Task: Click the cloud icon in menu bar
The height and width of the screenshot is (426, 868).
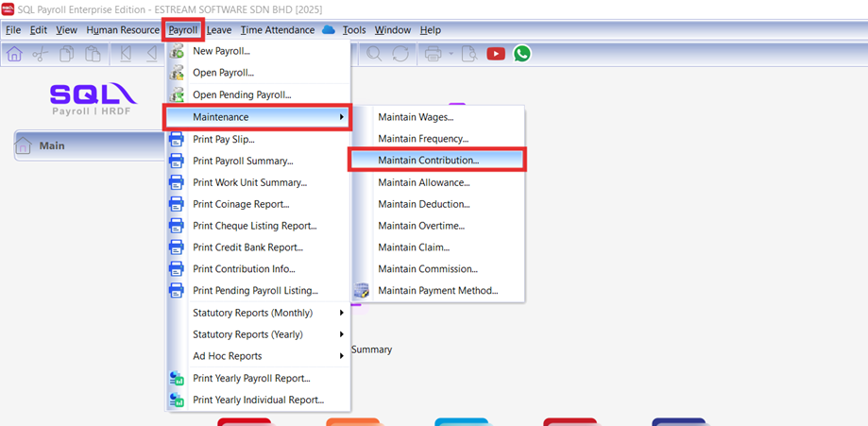Action: point(329,30)
